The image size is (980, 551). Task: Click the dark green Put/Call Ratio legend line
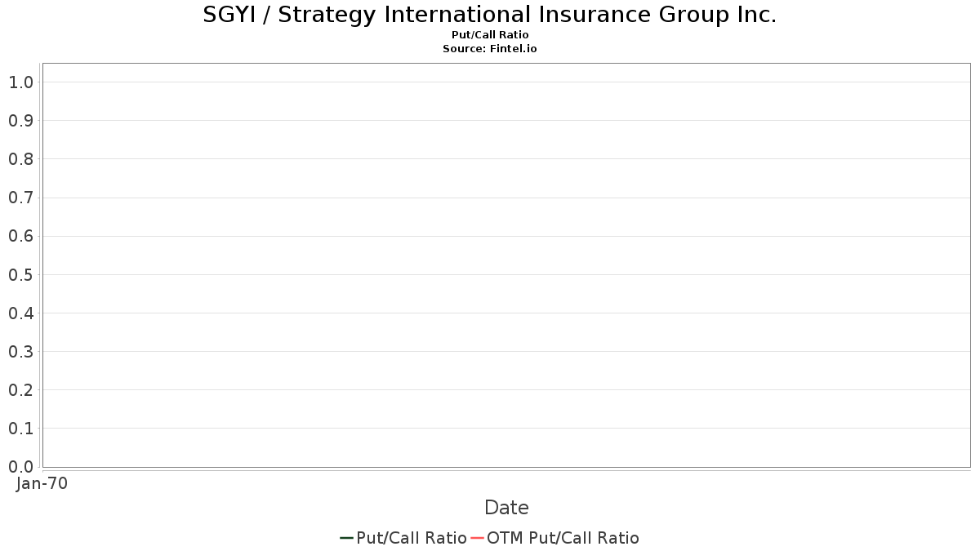(x=346, y=538)
